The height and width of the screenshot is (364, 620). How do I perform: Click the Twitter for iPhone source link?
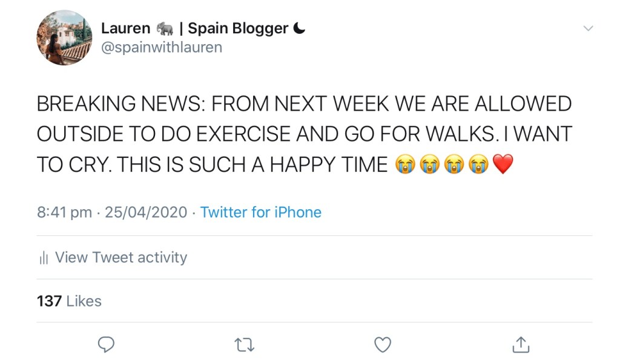point(261,212)
